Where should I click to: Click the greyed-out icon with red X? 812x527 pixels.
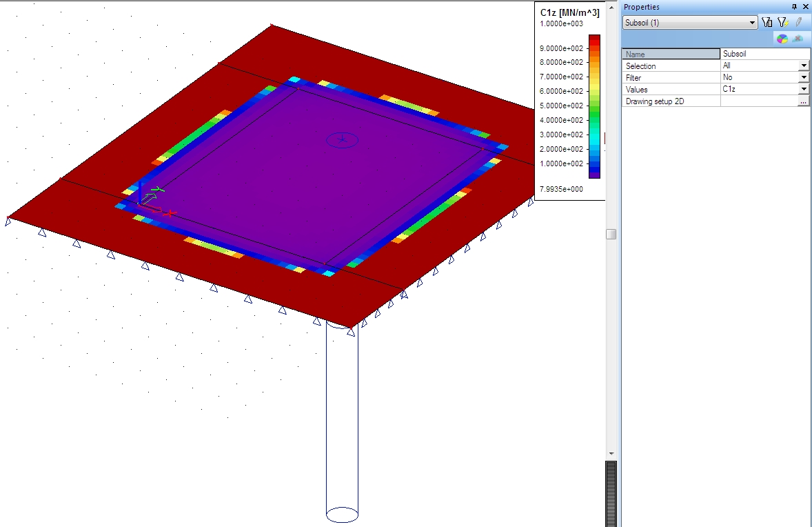pyautogui.click(x=798, y=39)
